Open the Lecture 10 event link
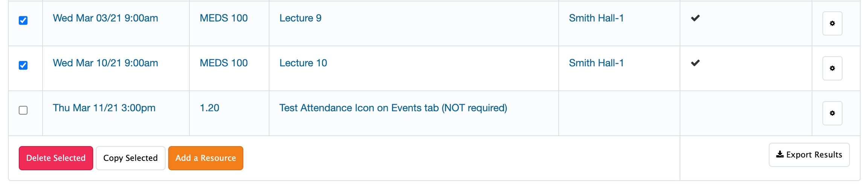The image size is (868, 191). tap(303, 63)
